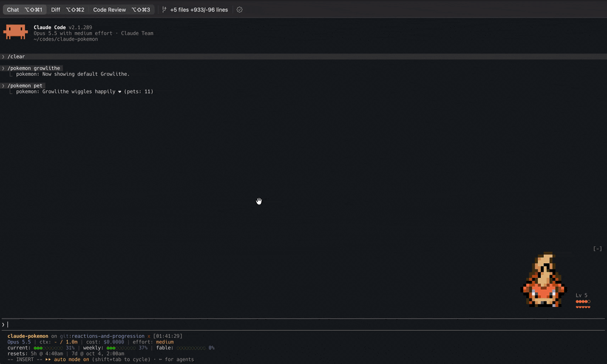
Task: Click the row of orange hearts
Action: tap(583, 307)
